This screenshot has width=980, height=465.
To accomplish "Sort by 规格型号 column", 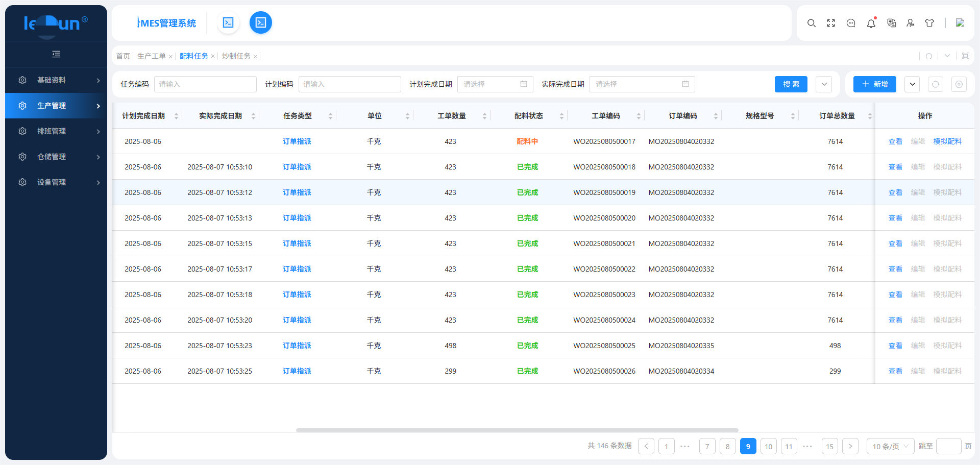I will pos(793,116).
